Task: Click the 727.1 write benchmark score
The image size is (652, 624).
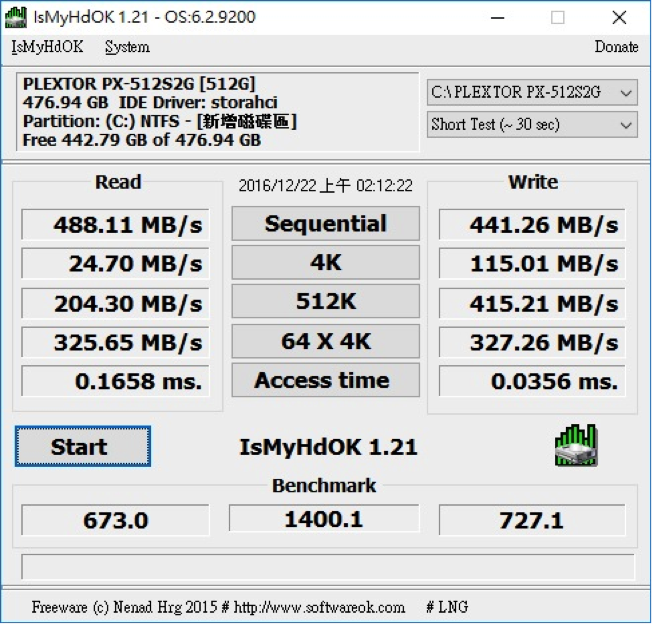Action: pos(532,520)
